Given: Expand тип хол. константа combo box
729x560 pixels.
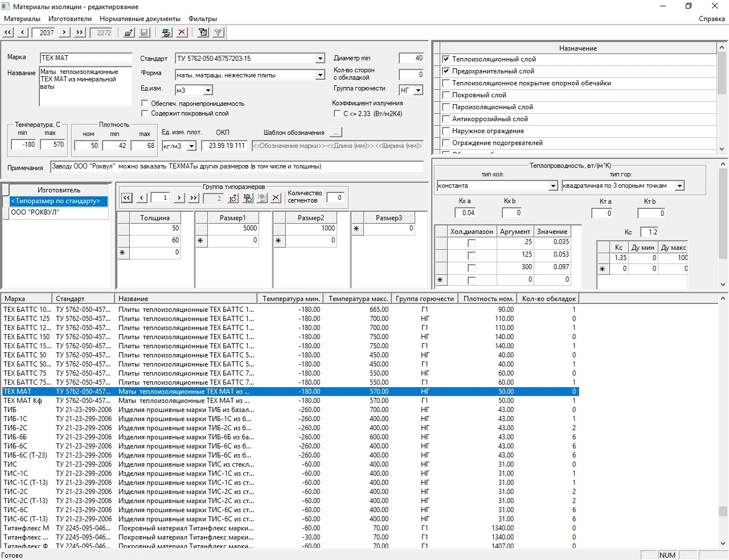Looking at the screenshot, I should pyautogui.click(x=552, y=186).
